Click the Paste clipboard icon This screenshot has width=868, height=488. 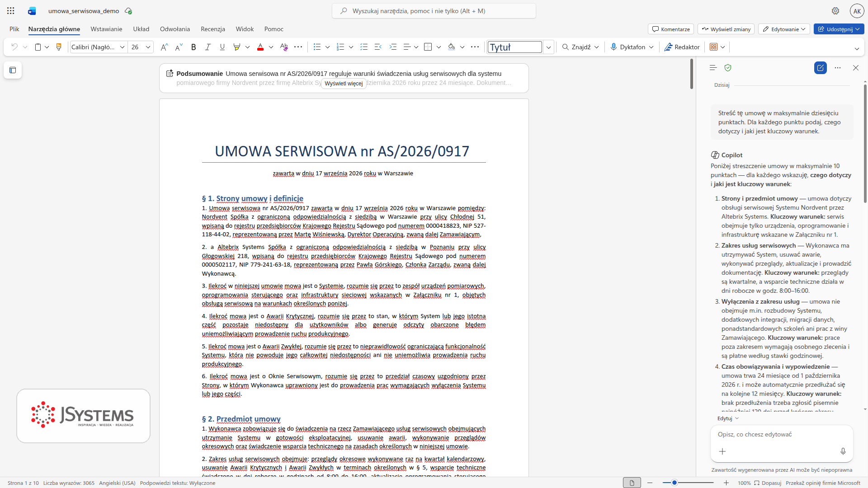38,47
